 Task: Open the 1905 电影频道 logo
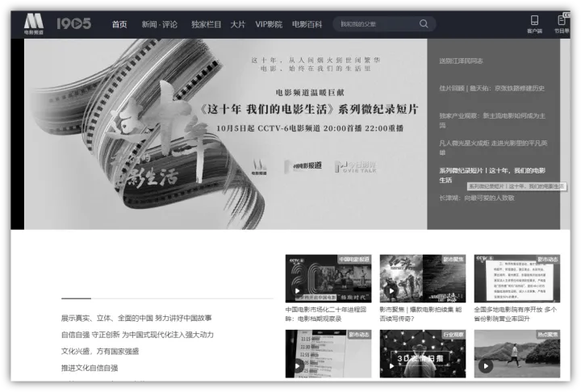pos(57,24)
